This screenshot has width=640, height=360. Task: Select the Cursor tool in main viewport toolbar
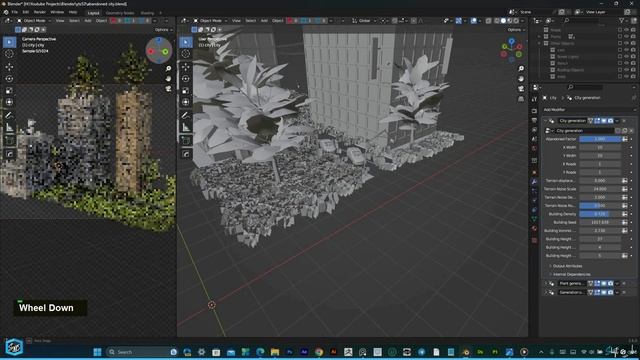click(186, 53)
